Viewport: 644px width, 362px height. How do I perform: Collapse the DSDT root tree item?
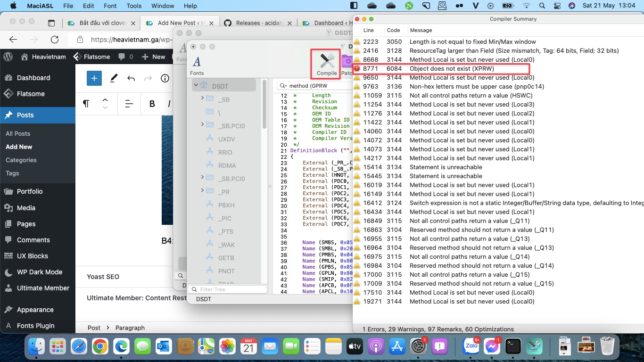[196, 85]
